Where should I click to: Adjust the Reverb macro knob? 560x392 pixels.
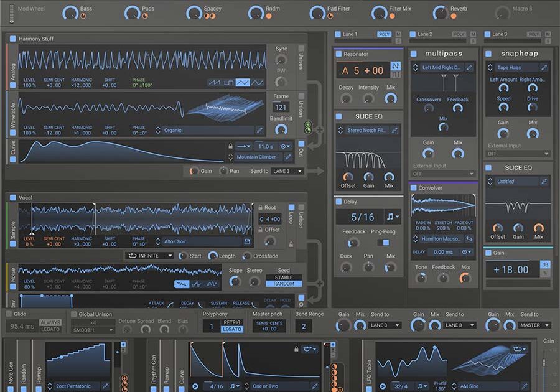(441, 13)
